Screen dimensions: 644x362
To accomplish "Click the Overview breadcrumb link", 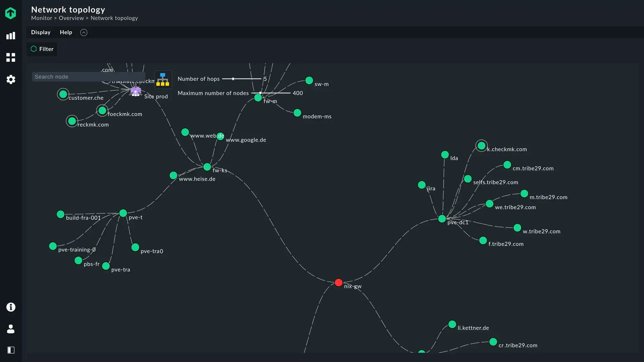I will (x=71, y=18).
